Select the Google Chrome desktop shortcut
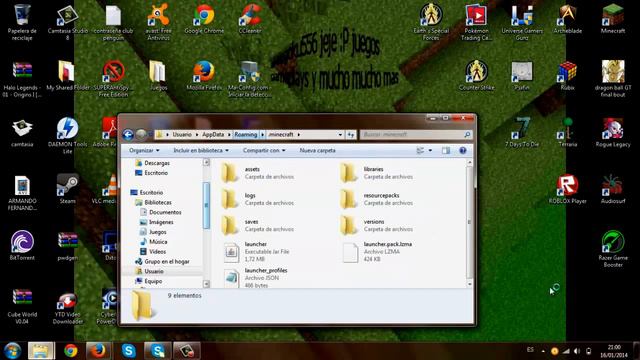The width and height of the screenshot is (640, 360). point(204,19)
